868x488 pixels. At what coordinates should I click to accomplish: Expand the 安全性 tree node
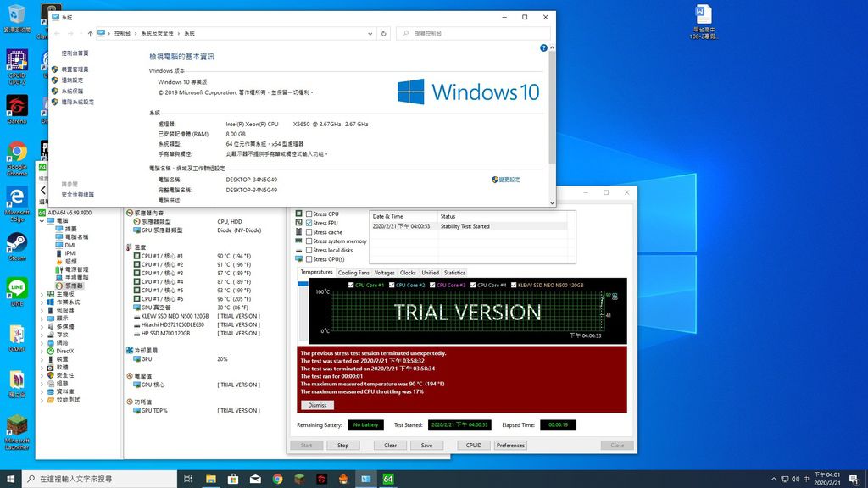pyautogui.click(x=42, y=375)
